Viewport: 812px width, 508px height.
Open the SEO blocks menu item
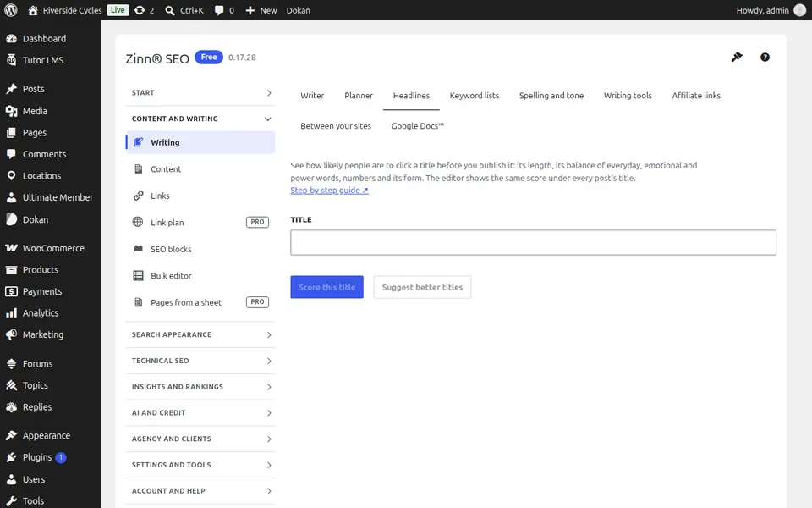[200, 249]
